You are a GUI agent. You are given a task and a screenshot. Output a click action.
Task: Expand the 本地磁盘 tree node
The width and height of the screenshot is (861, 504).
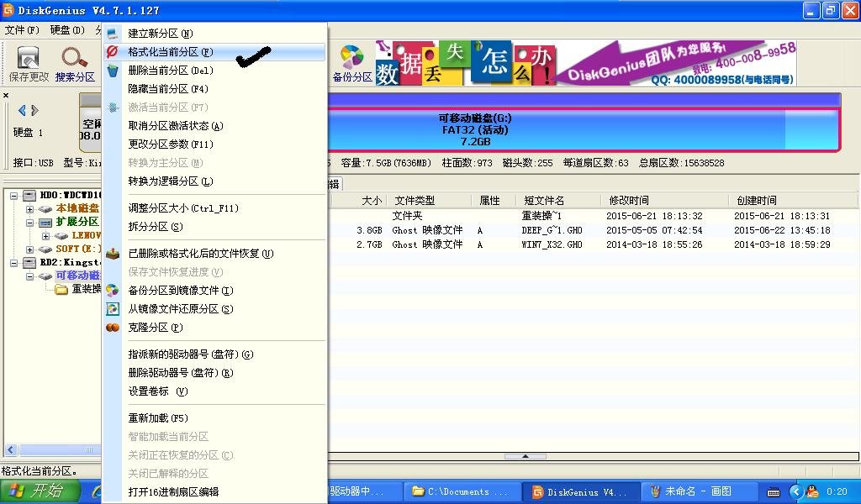point(29,208)
